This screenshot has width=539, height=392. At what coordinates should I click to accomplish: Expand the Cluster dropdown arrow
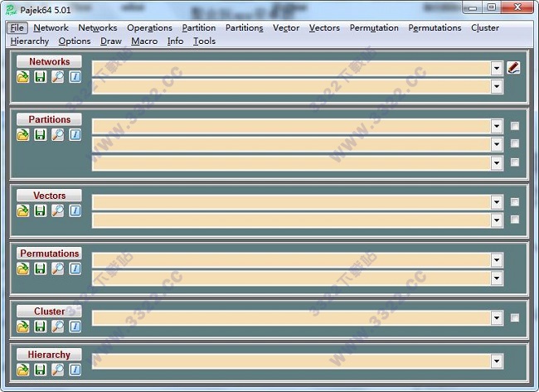point(497,317)
